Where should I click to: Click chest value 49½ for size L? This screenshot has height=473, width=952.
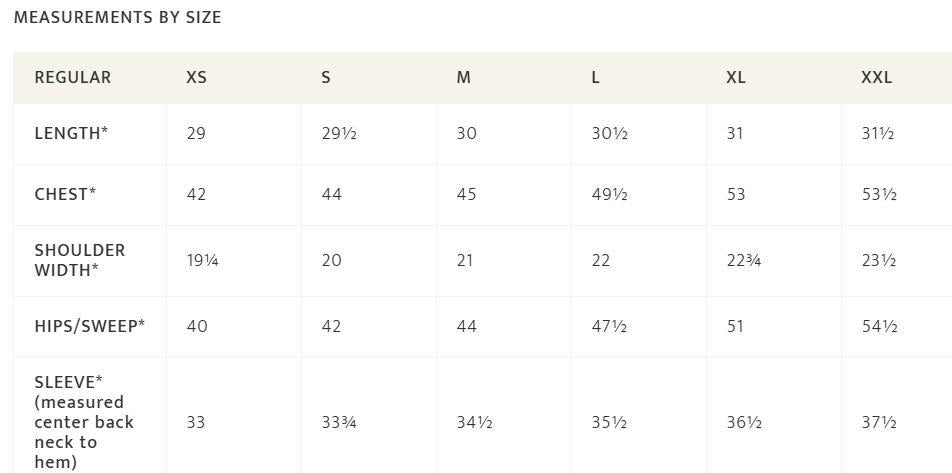pyautogui.click(x=610, y=194)
